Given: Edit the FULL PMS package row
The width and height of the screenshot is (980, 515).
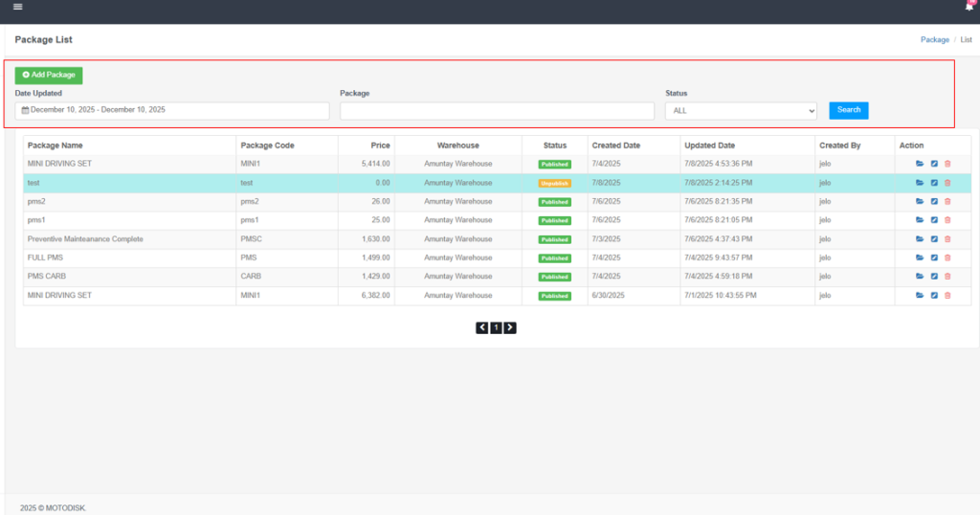Looking at the screenshot, I should 934,257.
